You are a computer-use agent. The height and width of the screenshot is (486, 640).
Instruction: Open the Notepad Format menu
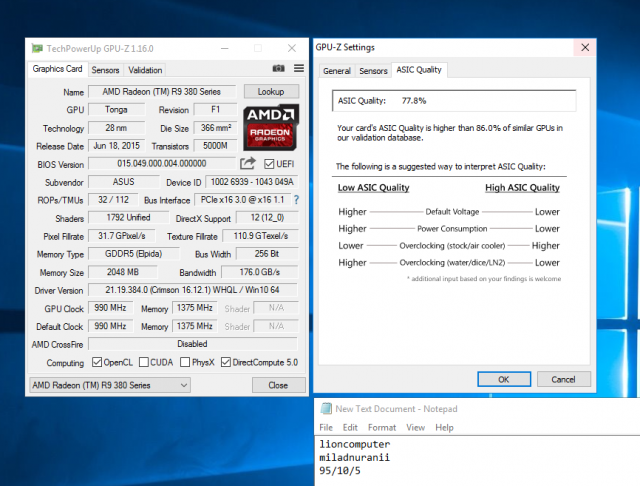(x=382, y=427)
